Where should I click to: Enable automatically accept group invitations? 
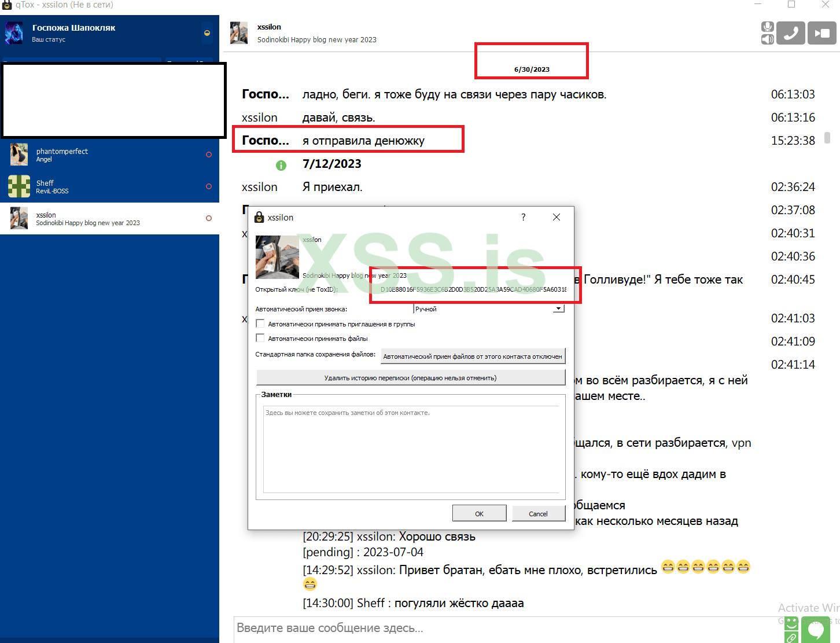tap(260, 323)
